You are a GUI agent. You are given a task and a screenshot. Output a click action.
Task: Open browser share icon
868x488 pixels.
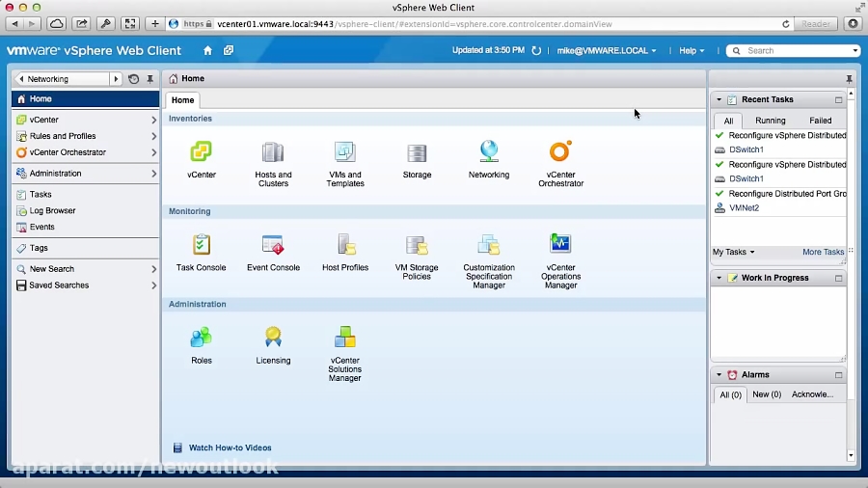tap(81, 23)
